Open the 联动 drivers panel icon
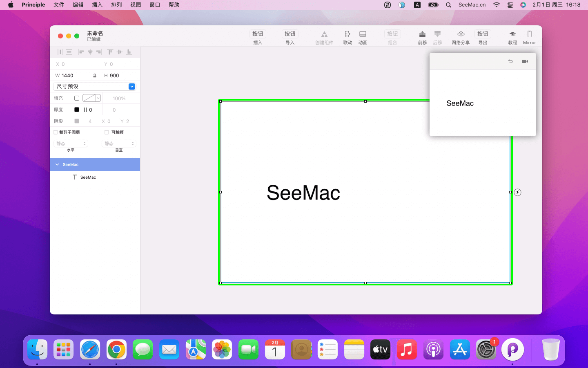Image resolution: width=588 pixels, height=368 pixels. (347, 34)
